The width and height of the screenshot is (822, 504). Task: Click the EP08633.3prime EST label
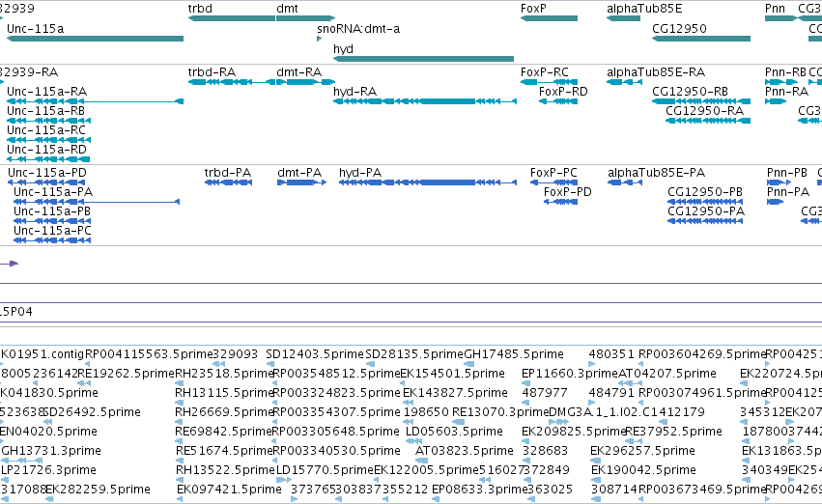[479, 490]
